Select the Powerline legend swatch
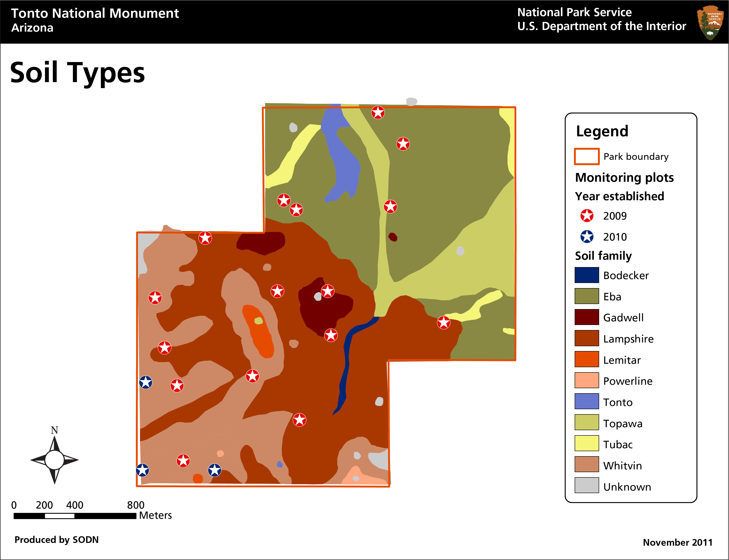729x560 pixels. point(587,381)
